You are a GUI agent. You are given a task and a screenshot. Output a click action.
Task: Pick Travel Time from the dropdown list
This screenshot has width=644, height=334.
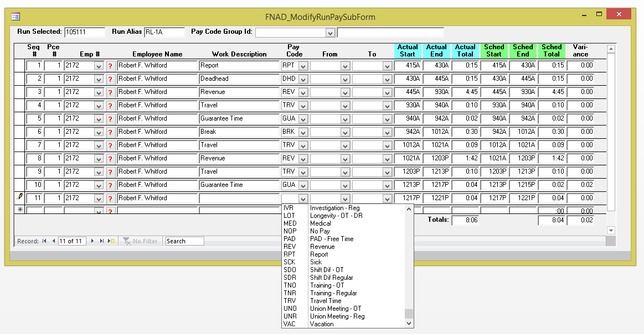click(x=326, y=301)
